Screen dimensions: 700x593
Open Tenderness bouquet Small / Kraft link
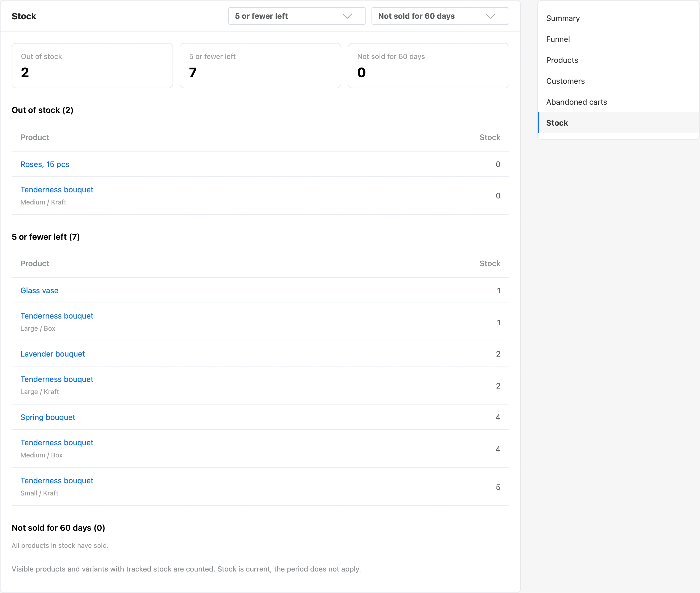[57, 481]
